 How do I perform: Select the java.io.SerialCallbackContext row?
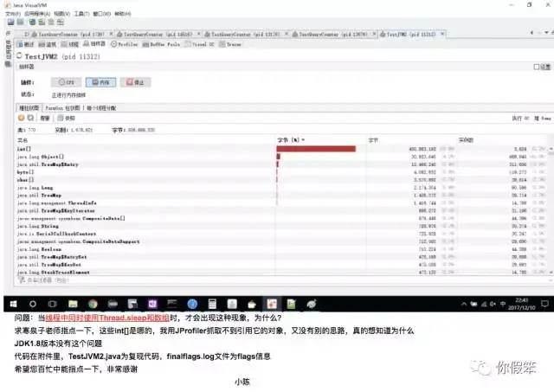pos(283,234)
